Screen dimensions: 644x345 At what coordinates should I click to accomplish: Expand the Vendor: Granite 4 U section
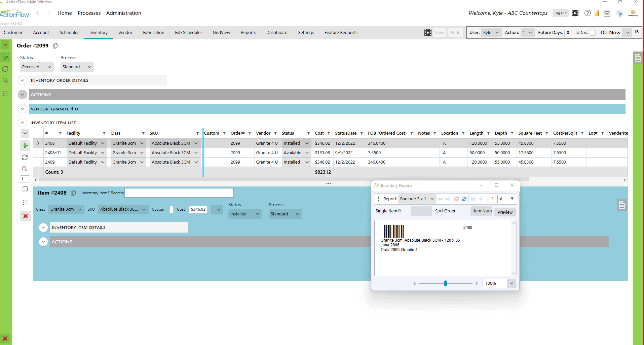[x=23, y=109]
